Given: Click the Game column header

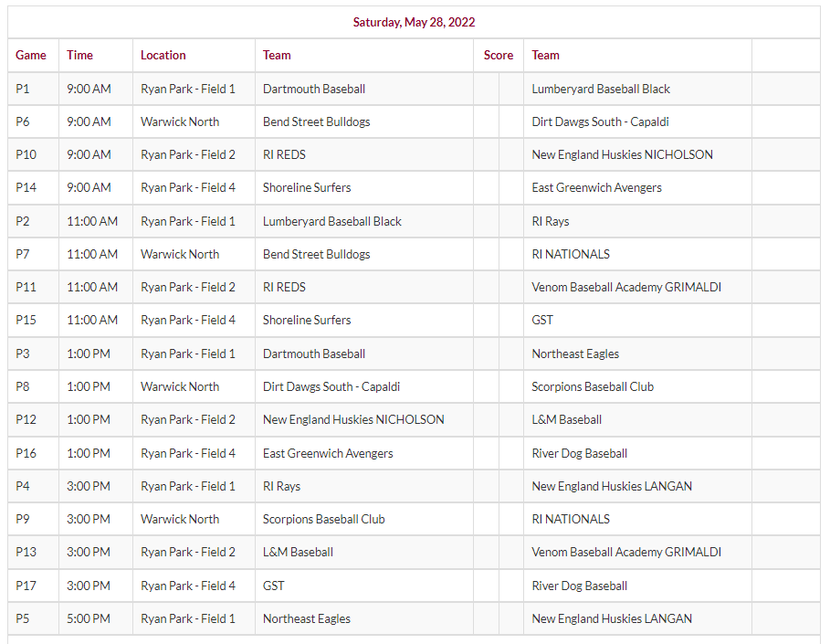Looking at the screenshot, I should [31, 55].
